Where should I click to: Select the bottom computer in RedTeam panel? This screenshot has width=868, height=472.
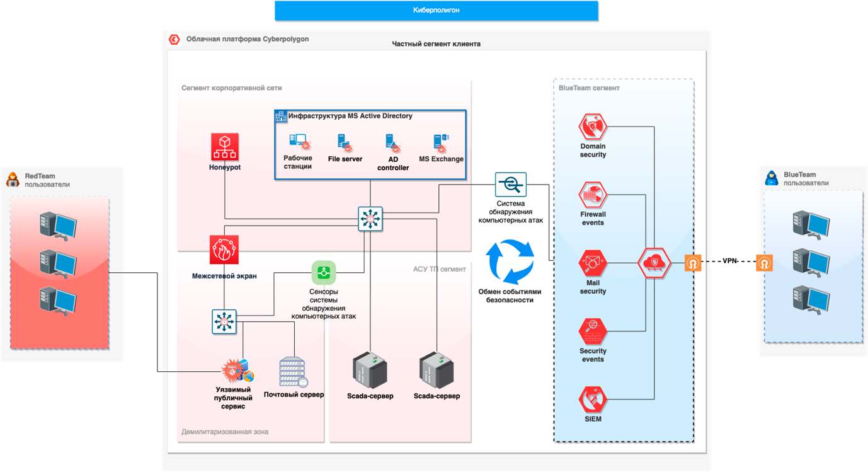58,301
